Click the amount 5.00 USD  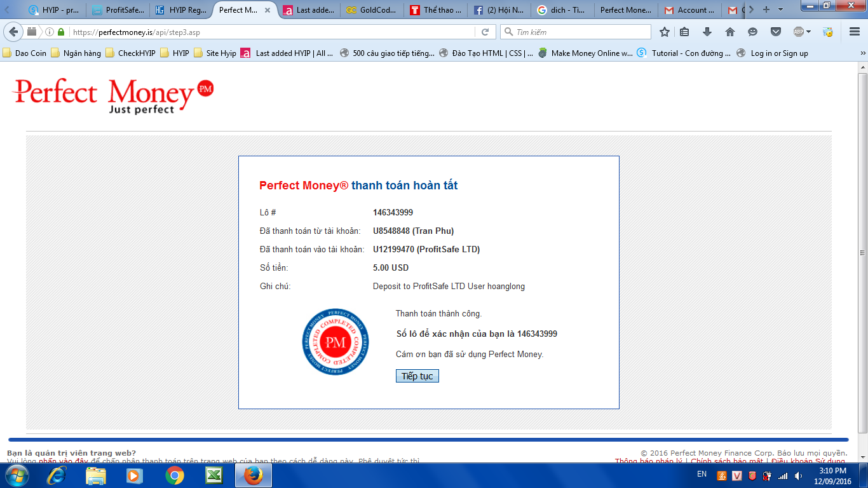391,268
